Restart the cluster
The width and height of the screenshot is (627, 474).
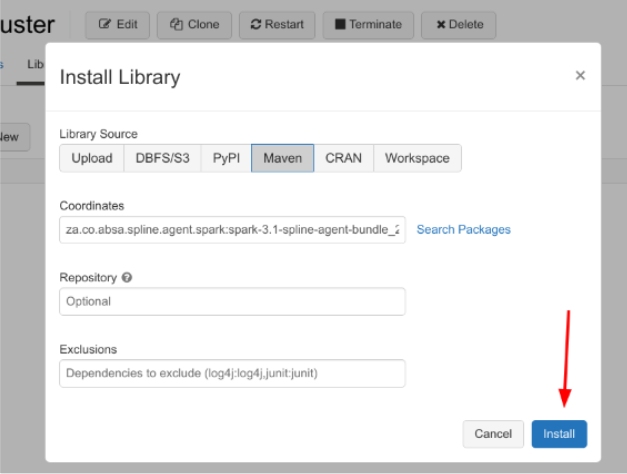[x=277, y=24]
